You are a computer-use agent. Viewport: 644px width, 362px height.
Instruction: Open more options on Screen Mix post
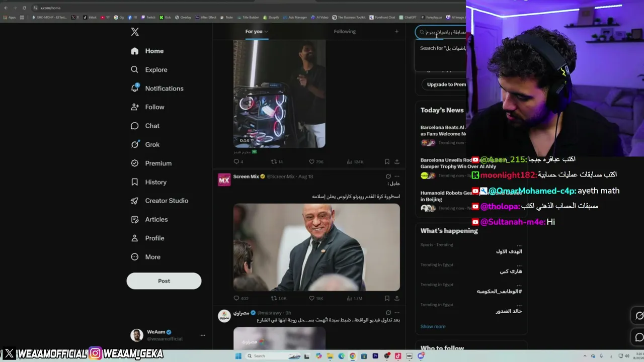tap(397, 176)
